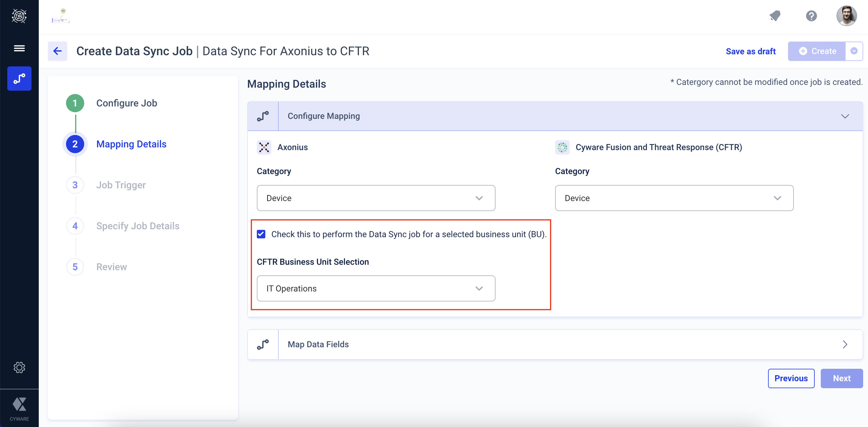The height and width of the screenshot is (427, 868).
Task: Open the Create button dropdown arrow
Action: click(853, 51)
